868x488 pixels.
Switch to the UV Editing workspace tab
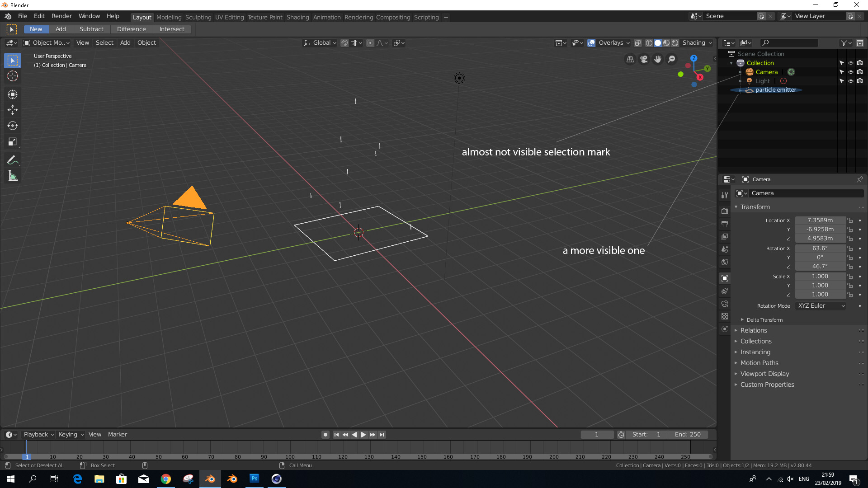coord(229,17)
